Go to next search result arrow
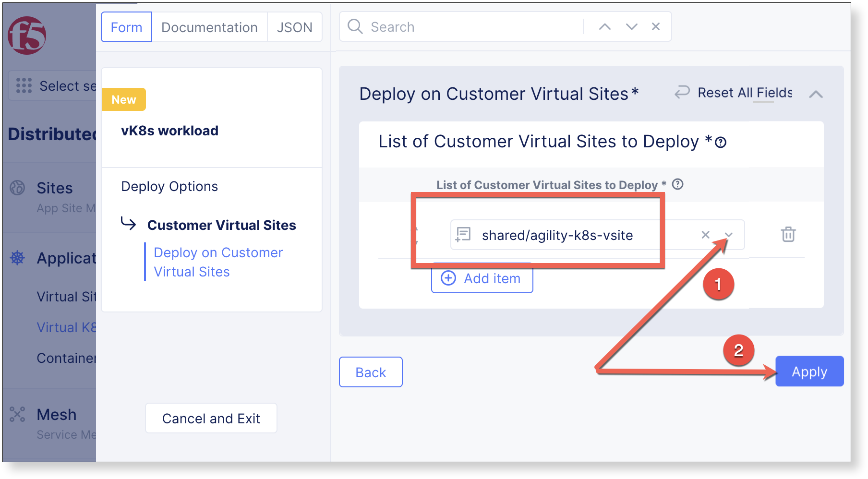The height and width of the screenshot is (479, 868). (x=632, y=27)
